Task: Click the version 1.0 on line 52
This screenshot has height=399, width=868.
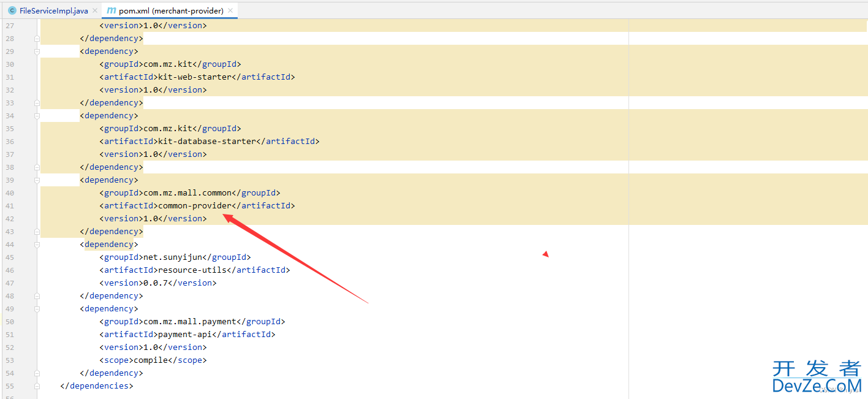Action: click(x=151, y=348)
